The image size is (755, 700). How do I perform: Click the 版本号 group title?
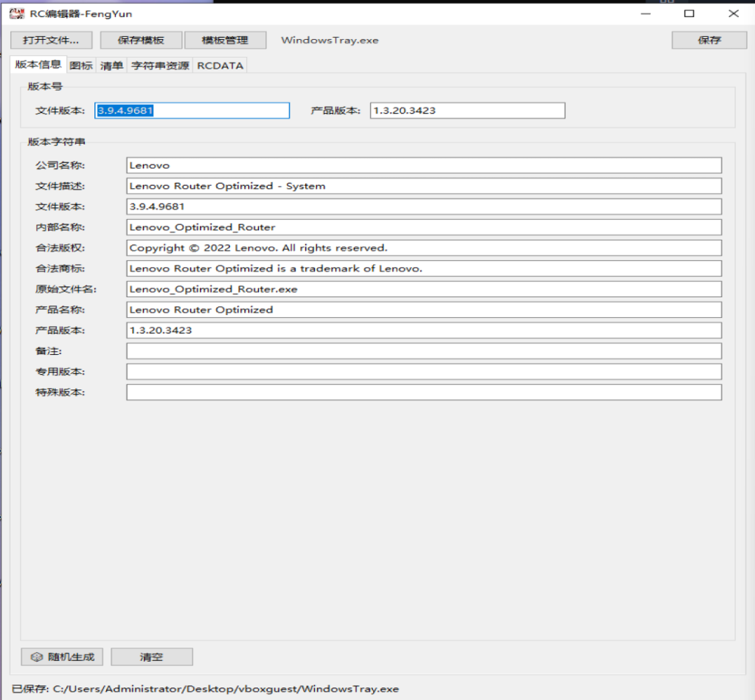pos(45,86)
